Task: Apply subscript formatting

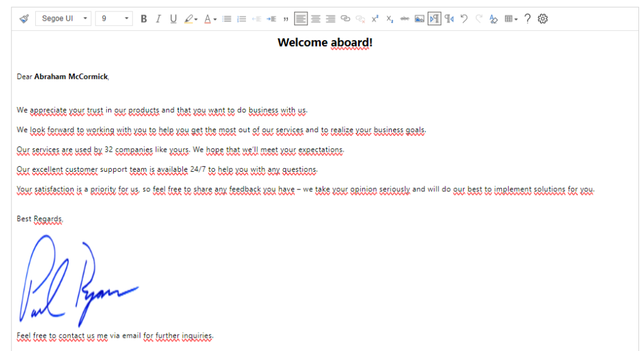Action: (390, 19)
